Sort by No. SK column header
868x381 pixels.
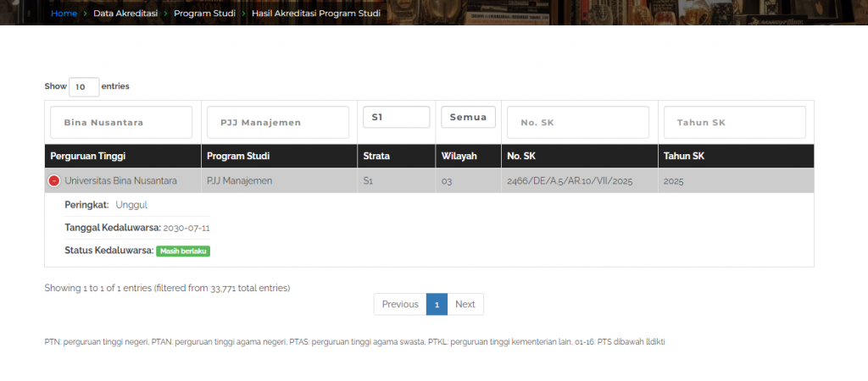[x=580, y=156]
